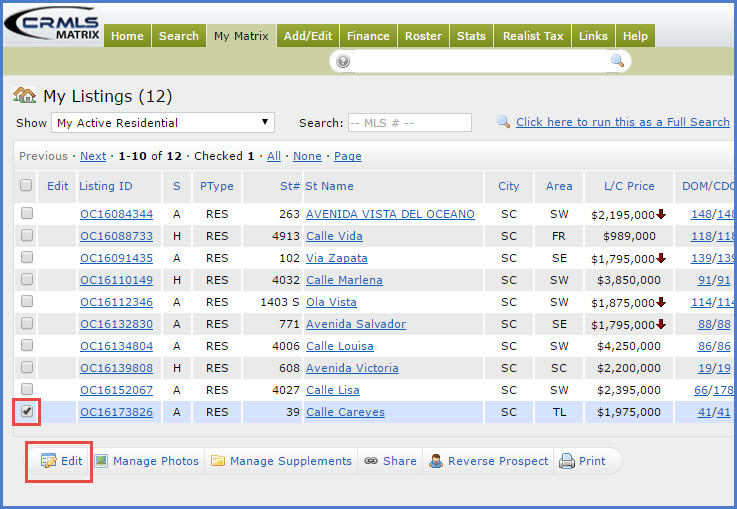This screenshot has width=737, height=509.
Task: Click the 91/91 DOM link for Calle Marlena
Action: (714, 280)
